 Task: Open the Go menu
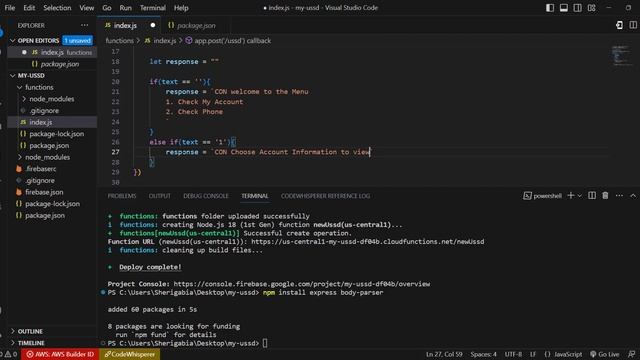pyautogui.click(x=107, y=8)
